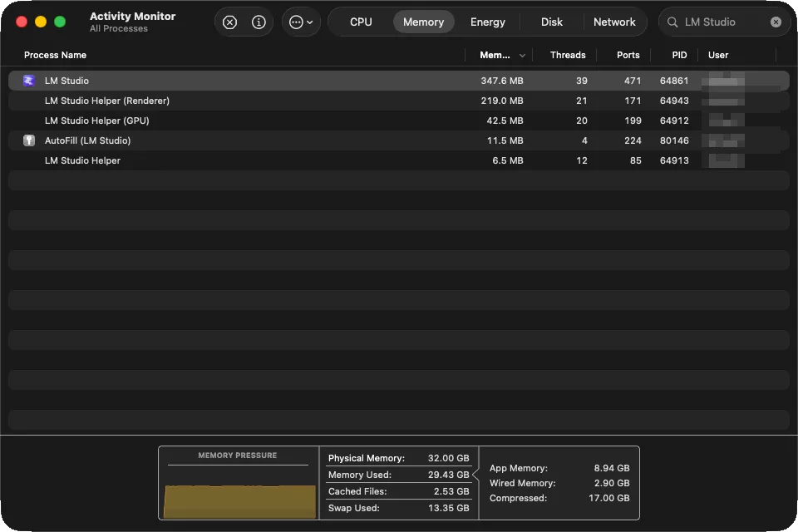Click the Memory Pressure graph
This screenshot has height=532, width=798.
click(239, 501)
